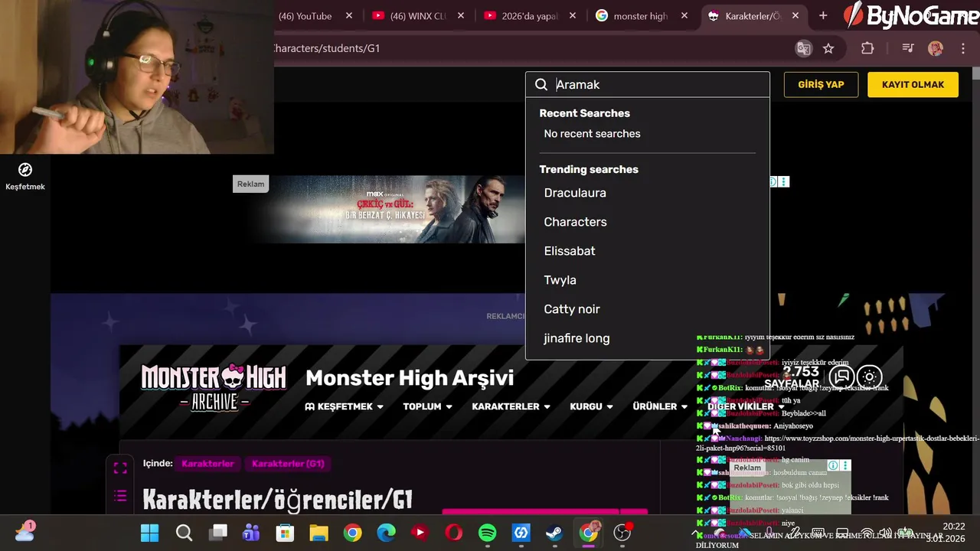Open the media controls icon in Chrome toolbar
Screen dimensions: 980x551
point(908,48)
